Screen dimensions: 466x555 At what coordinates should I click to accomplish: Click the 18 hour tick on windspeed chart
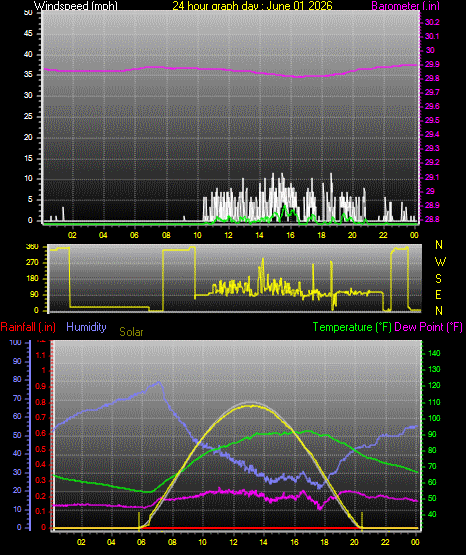pyautogui.click(x=321, y=235)
